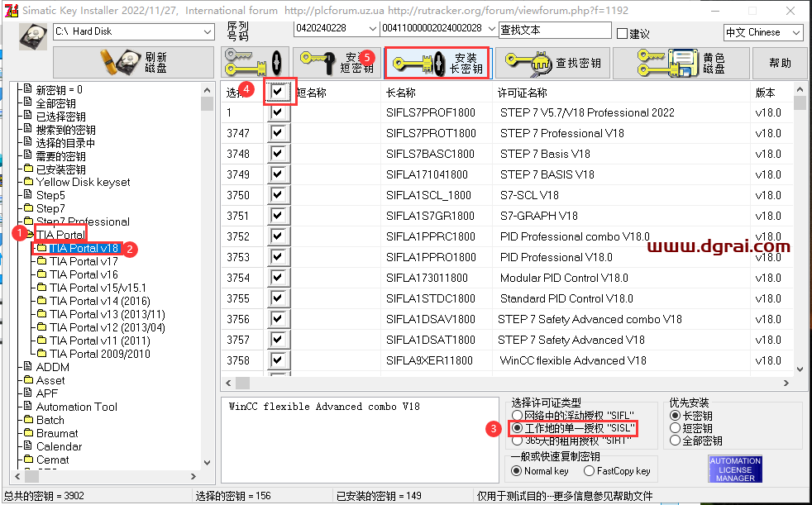Screen dimensions: 812x505
Task: Select 全部密钥 priority radio button
Action: pos(675,441)
